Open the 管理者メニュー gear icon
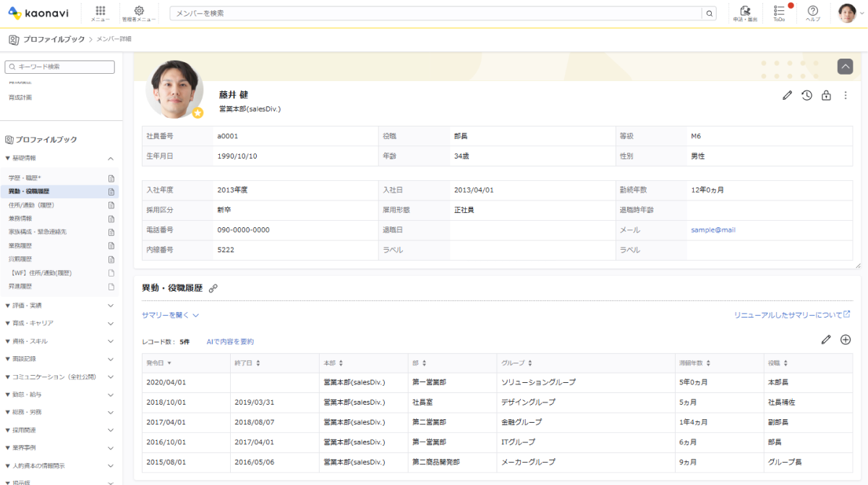 (x=139, y=13)
